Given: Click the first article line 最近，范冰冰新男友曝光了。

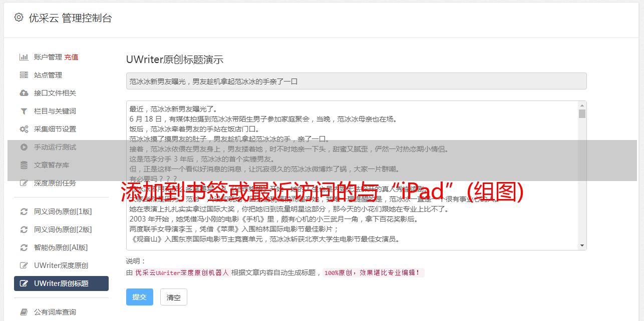Looking at the screenshot, I should point(175,109).
